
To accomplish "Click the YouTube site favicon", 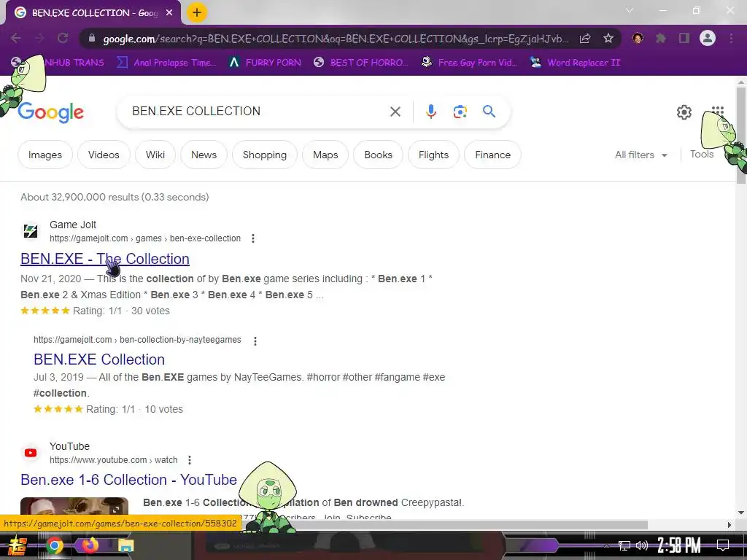I will (x=31, y=453).
